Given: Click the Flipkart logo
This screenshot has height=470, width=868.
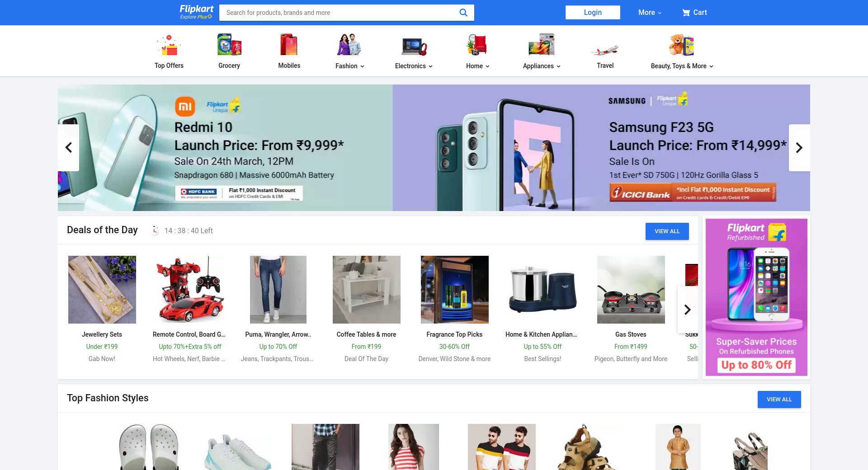Looking at the screenshot, I should click(x=197, y=12).
